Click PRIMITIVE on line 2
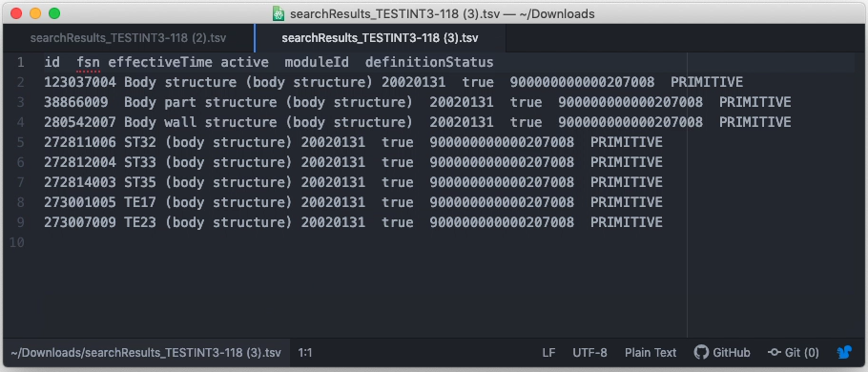This screenshot has width=868, height=372. coord(707,82)
